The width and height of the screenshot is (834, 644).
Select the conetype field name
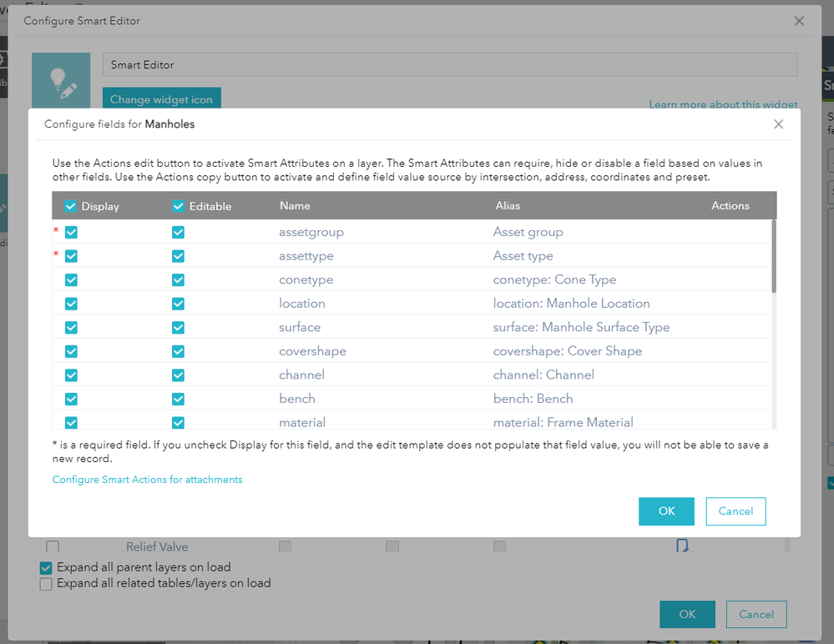[306, 280]
